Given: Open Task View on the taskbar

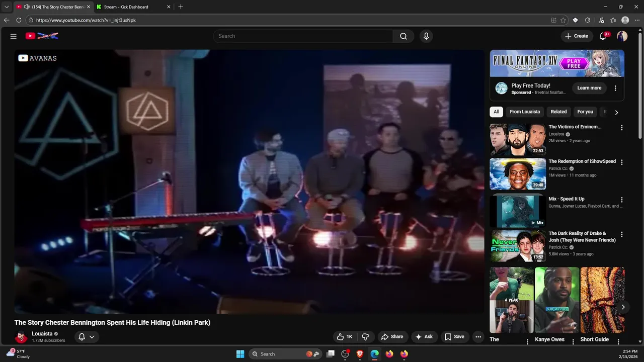Looking at the screenshot, I should coord(331,354).
